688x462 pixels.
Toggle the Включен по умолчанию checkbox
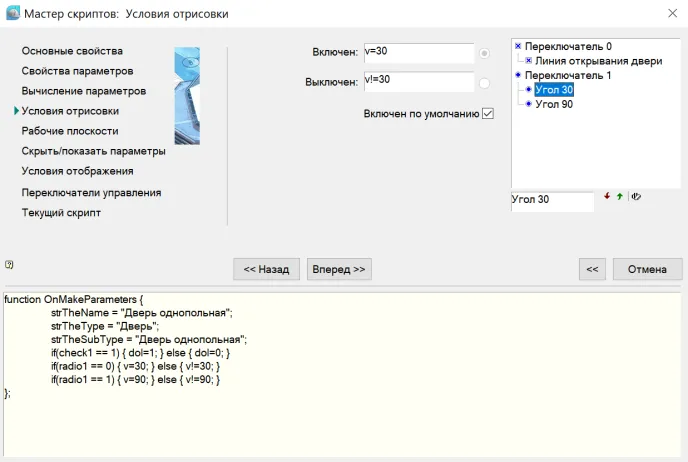pos(488,114)
